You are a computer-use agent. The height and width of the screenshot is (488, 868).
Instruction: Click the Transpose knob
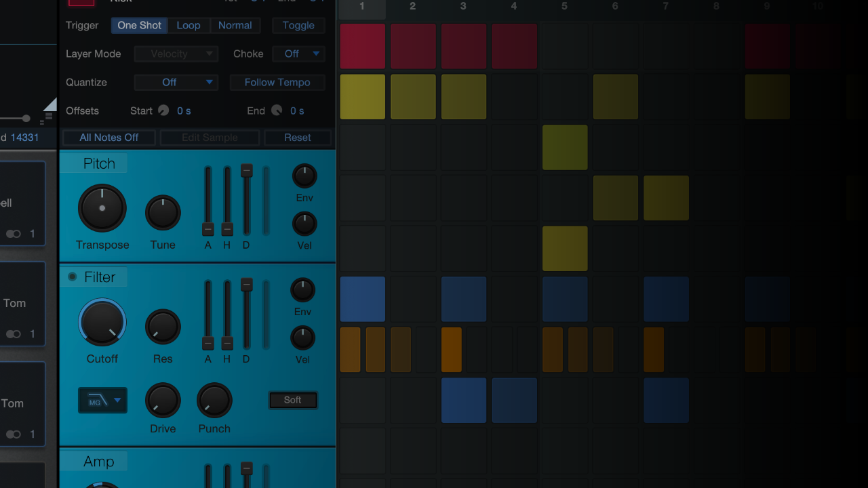pos(102,208)
